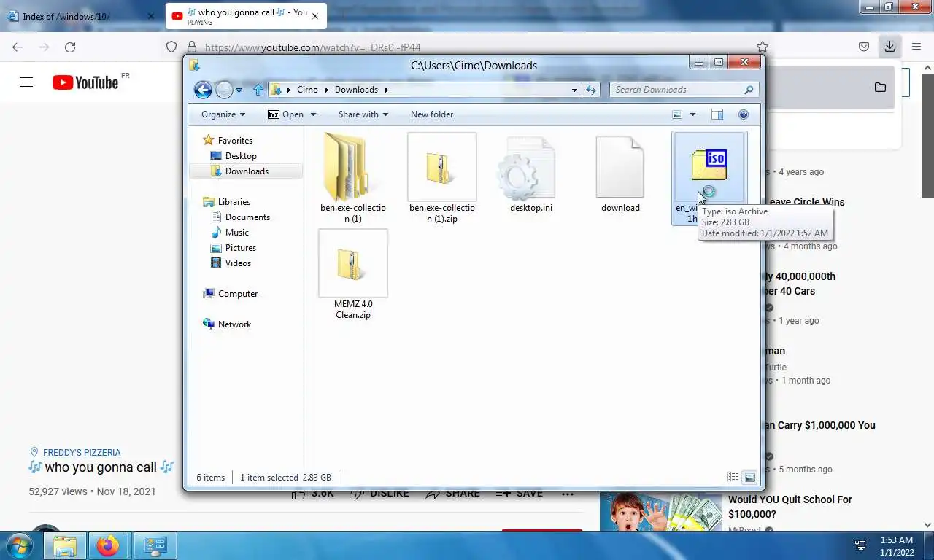Image resolution: width=934 pixels, height=560 pixels.
Task: Expand the arrow next to Open button
Action: pos(313,114)
